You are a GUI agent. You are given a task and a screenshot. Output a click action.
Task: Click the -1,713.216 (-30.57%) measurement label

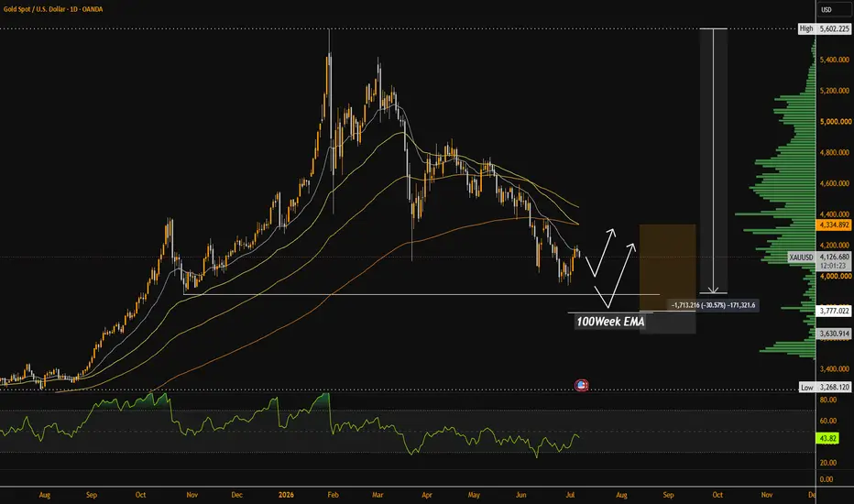tap(714, 305)
